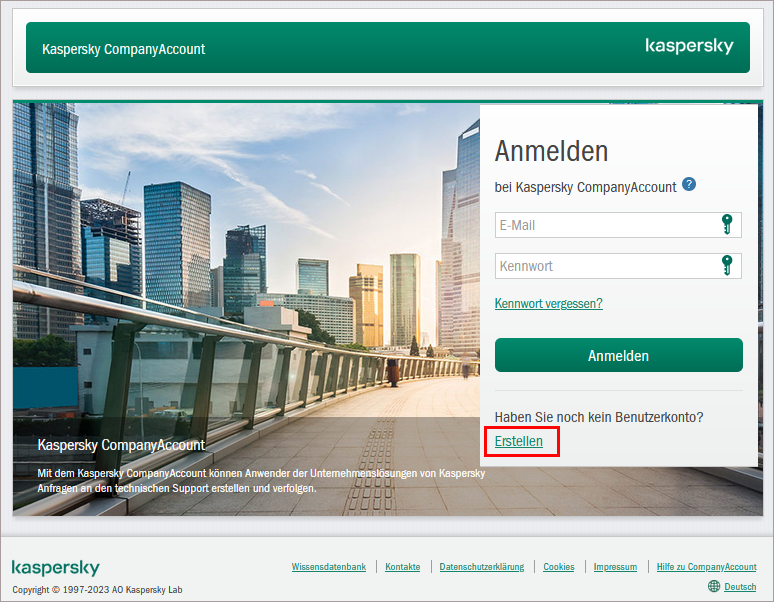Focus the E-Mail input field
The width and height of the screenshot is (774, 602).
618,225
